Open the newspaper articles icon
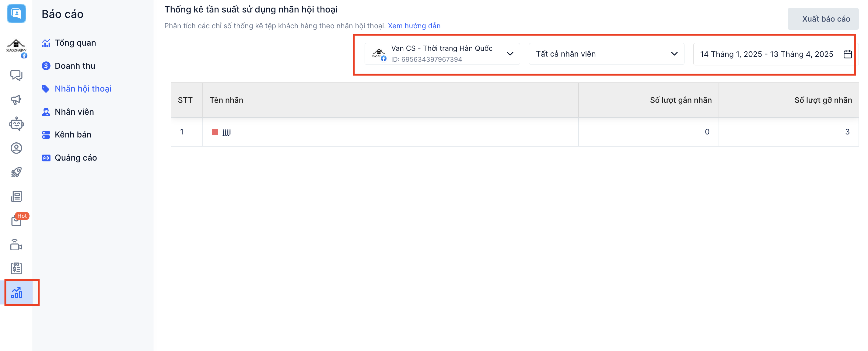Viewport: 868px width, 351px height. point(16,196)
